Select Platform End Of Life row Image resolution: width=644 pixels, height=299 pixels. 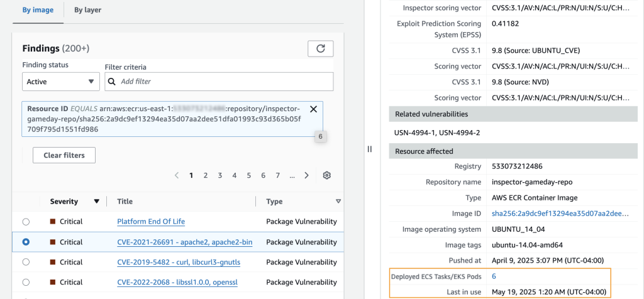pos(26,222)
